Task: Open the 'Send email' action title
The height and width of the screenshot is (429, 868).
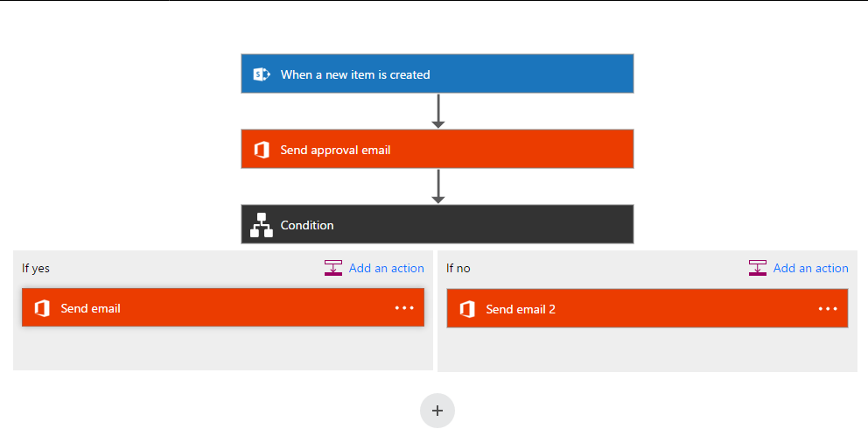Action: coord(91,308)
